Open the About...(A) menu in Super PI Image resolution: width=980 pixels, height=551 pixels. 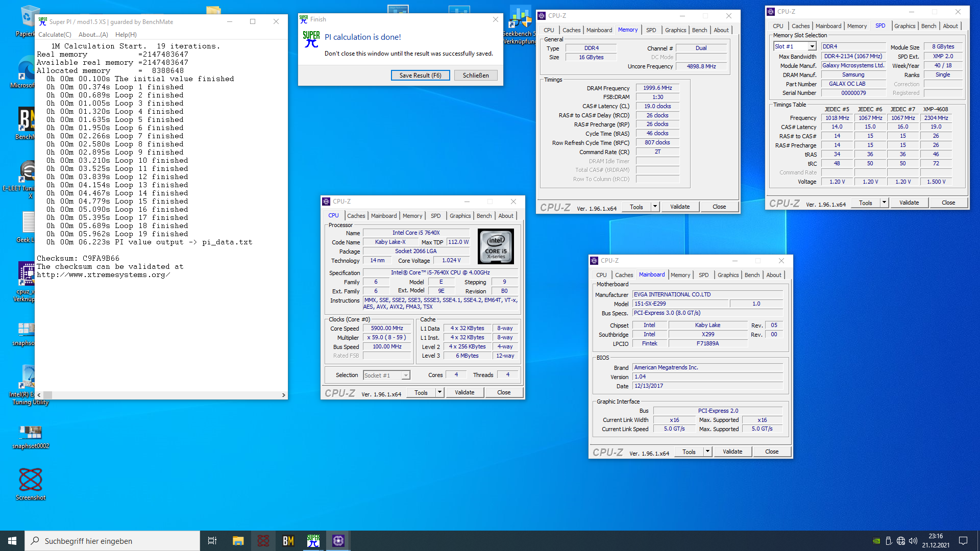(x=93, y=35)
